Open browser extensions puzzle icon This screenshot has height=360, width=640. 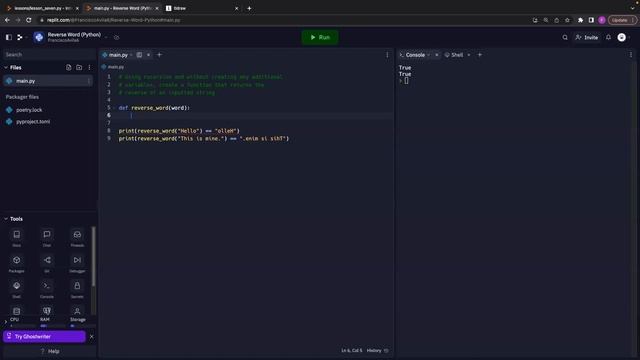click(x=580, y=20)
